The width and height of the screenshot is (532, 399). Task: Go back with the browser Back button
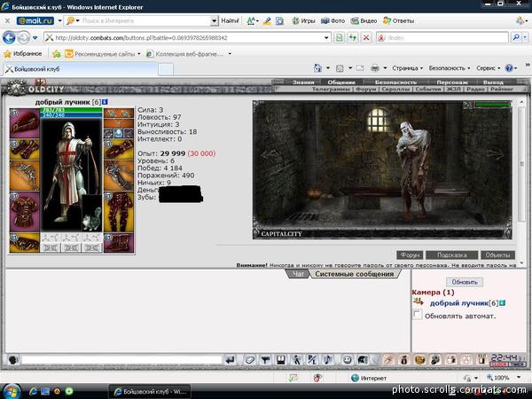pyautogui.click(x=9, y=37)
